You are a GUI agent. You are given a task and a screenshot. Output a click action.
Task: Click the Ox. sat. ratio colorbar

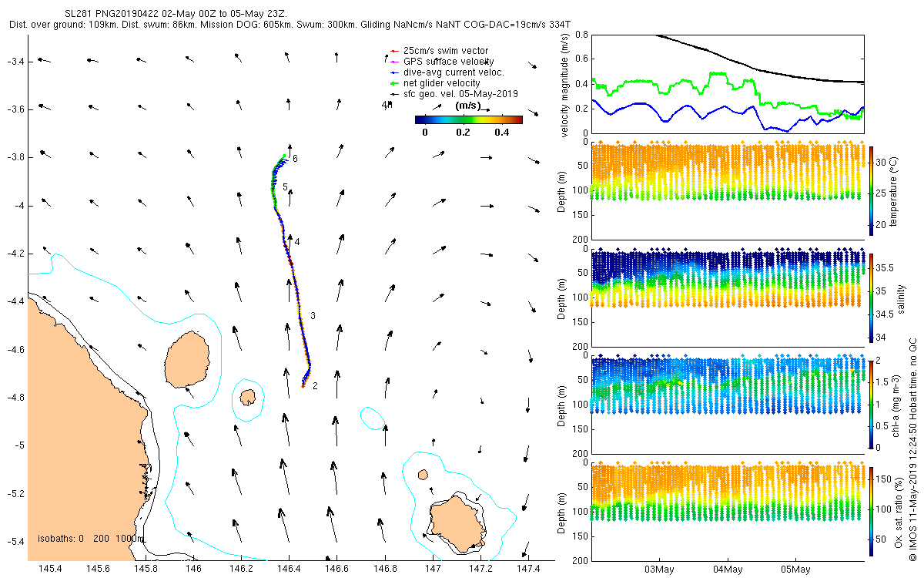click(872, 511)
